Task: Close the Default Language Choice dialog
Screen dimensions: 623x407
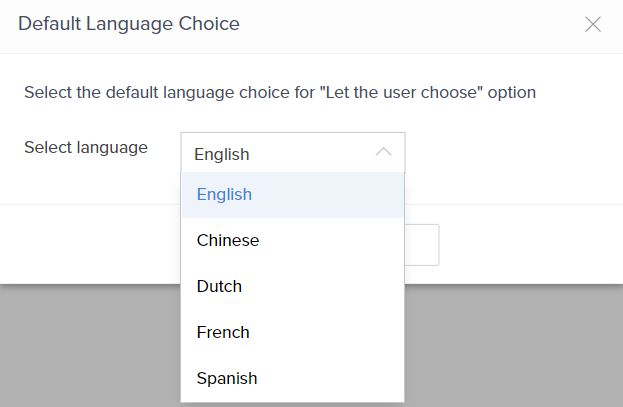Action: click(593, 24)
